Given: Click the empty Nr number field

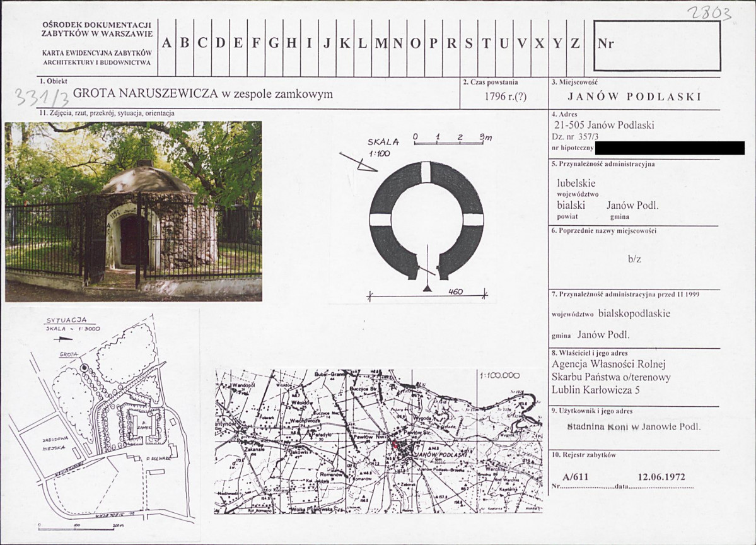Looking at the screenshot, I should [x=657, y=46].
